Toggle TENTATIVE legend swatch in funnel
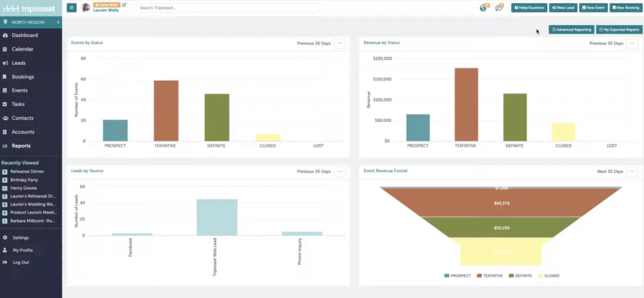This screenshot has height=298, width=644. click(x=479, y=276)
